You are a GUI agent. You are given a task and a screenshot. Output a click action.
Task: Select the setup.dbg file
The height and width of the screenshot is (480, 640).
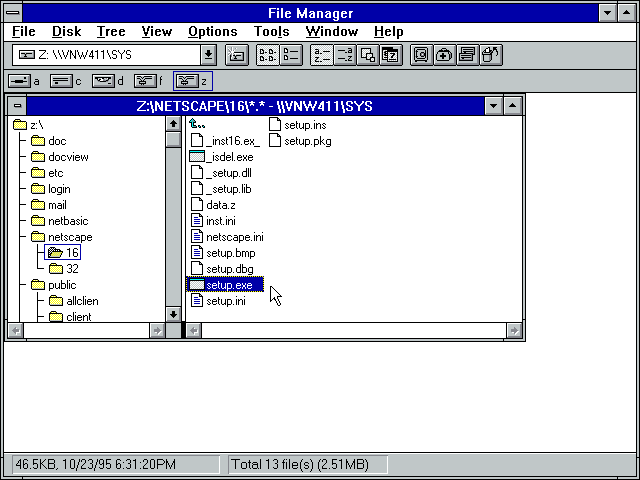(x=222, y=269)
